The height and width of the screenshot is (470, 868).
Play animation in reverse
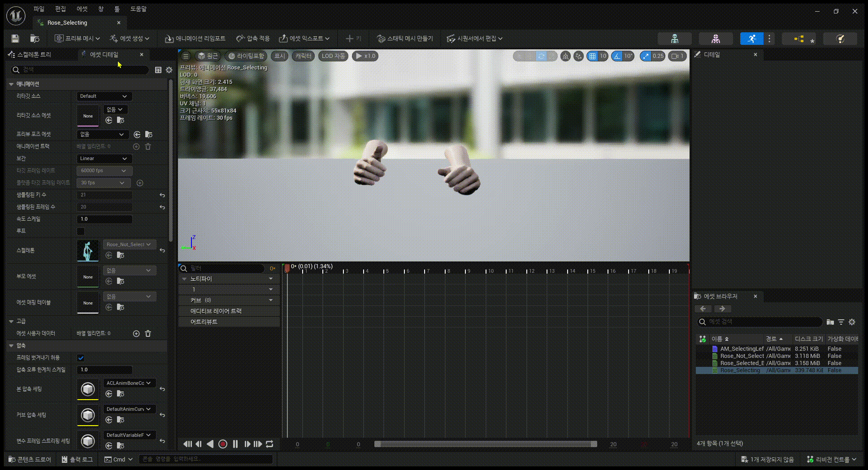click(x=210, y=444)
